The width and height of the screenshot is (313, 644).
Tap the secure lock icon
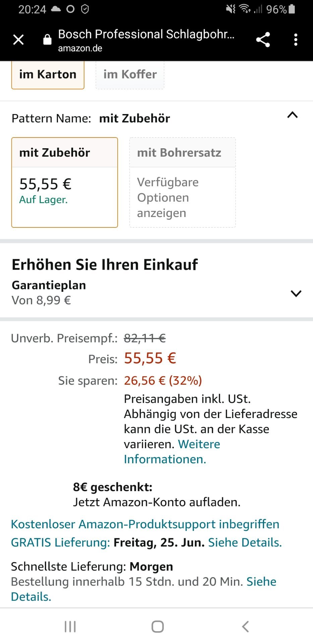coord(47,40)
